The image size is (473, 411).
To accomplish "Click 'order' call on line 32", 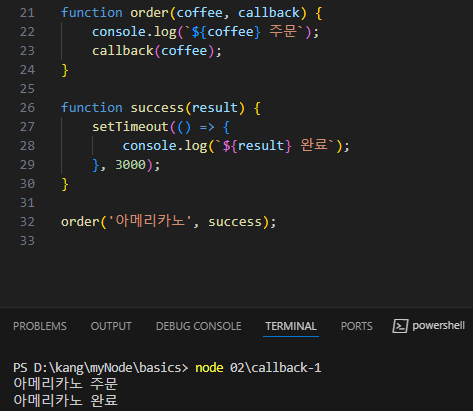I will pyautogui.click(x=80, y=222).
